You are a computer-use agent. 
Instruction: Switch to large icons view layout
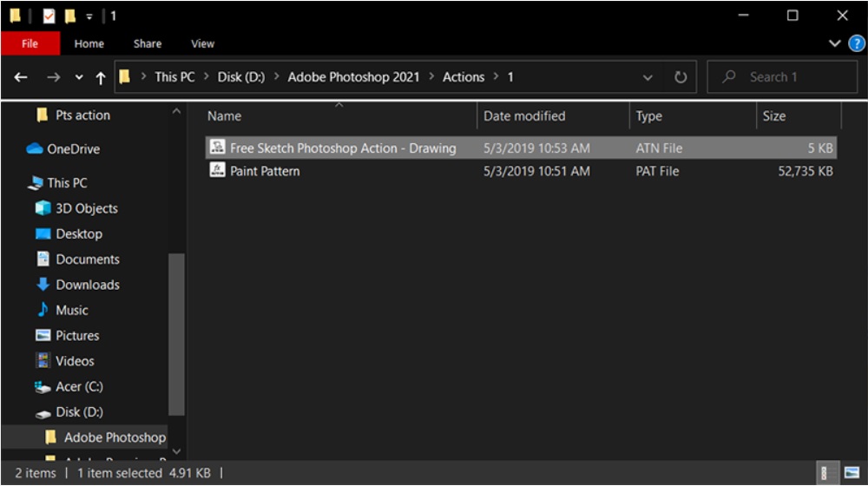pyautogui.click(x=851, y=473)
